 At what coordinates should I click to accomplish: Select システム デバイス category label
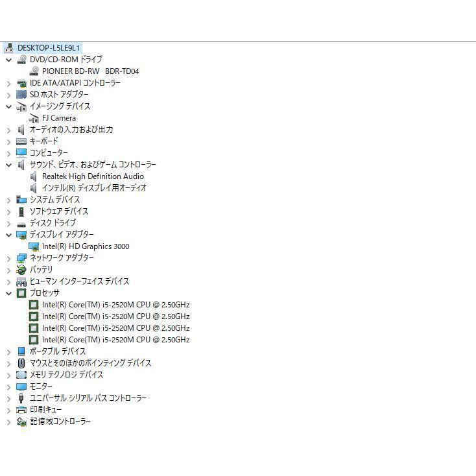(x=54, y=200)
